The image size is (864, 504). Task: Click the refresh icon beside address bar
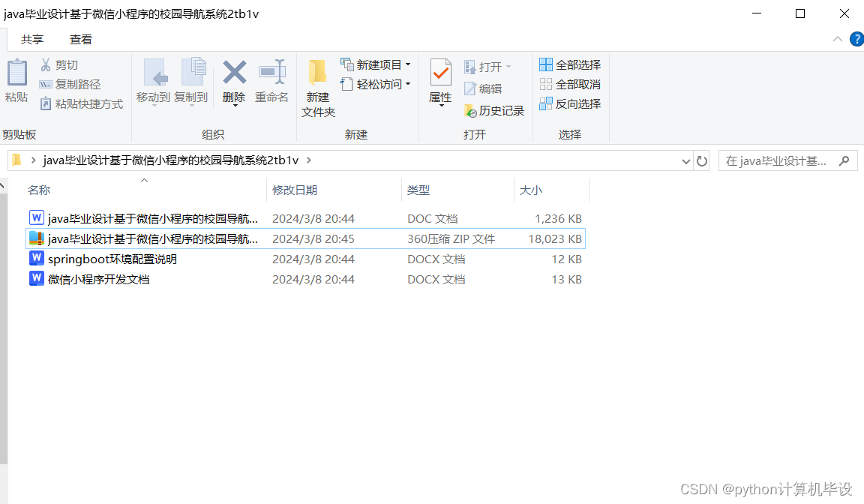(x=701, y=160)
